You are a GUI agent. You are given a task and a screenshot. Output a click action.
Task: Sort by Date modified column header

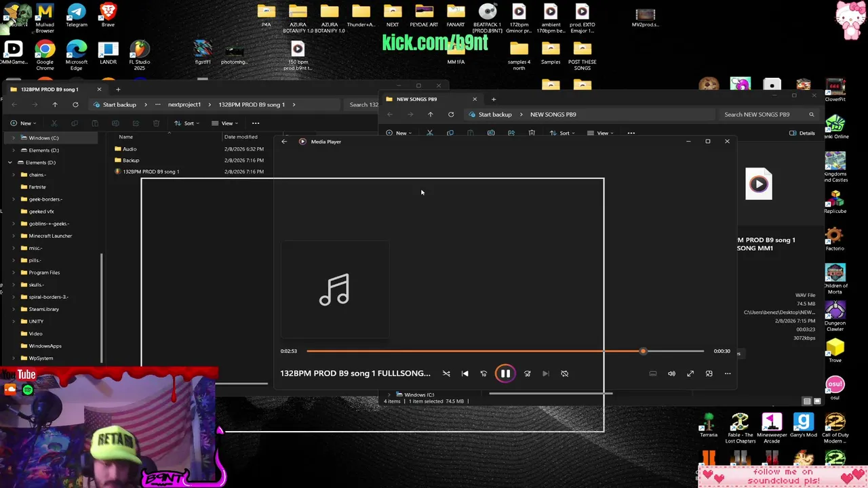click(241, 137)
